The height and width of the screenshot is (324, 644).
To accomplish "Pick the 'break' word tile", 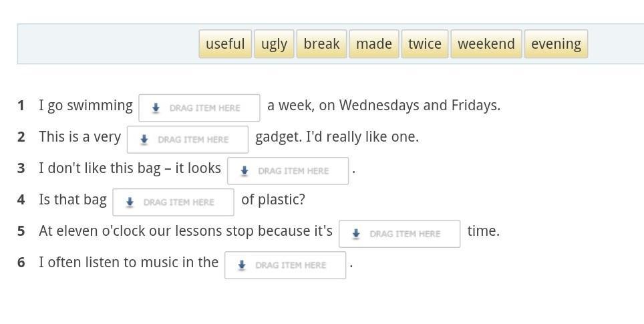I will [321, 44].
